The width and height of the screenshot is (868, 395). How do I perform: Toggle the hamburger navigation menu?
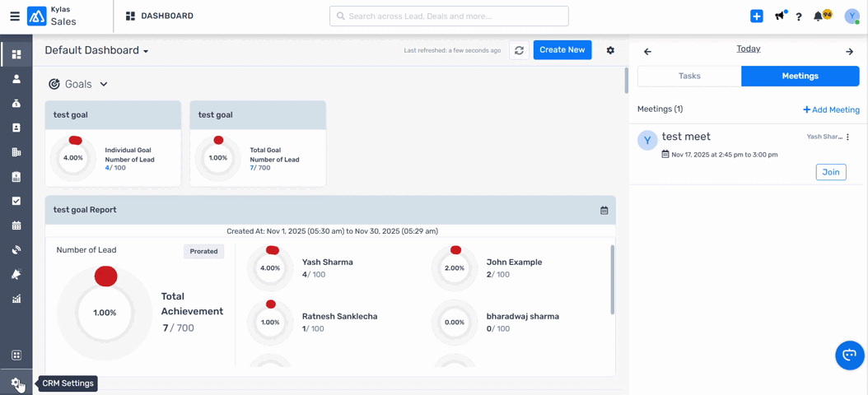pos(15,16)
